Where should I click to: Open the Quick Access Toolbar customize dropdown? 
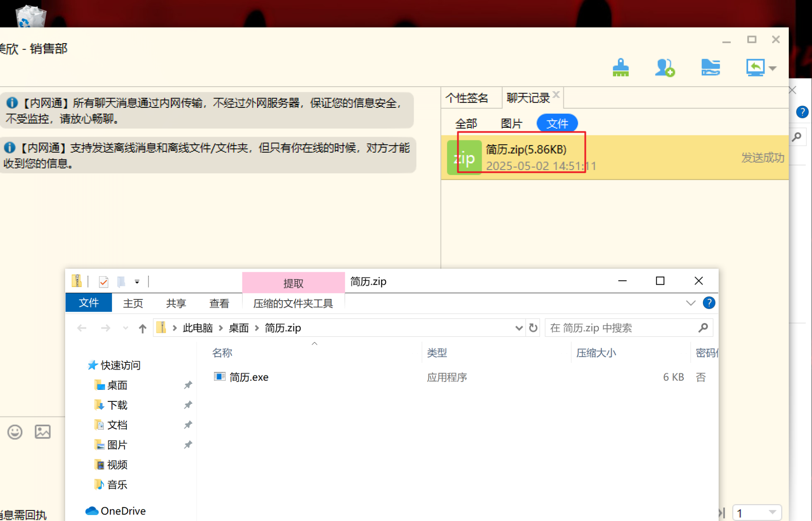[x=137, y=282]
